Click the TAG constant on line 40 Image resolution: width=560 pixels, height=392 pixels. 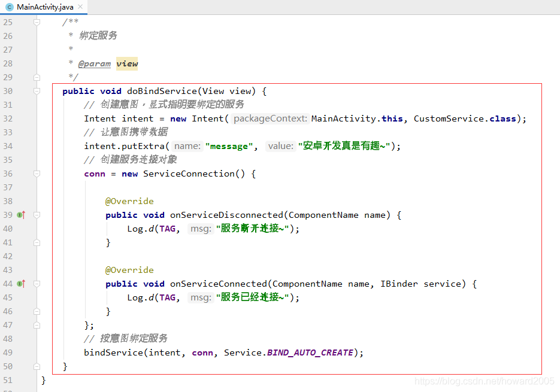pyautogui.click(x=167, y=229)
